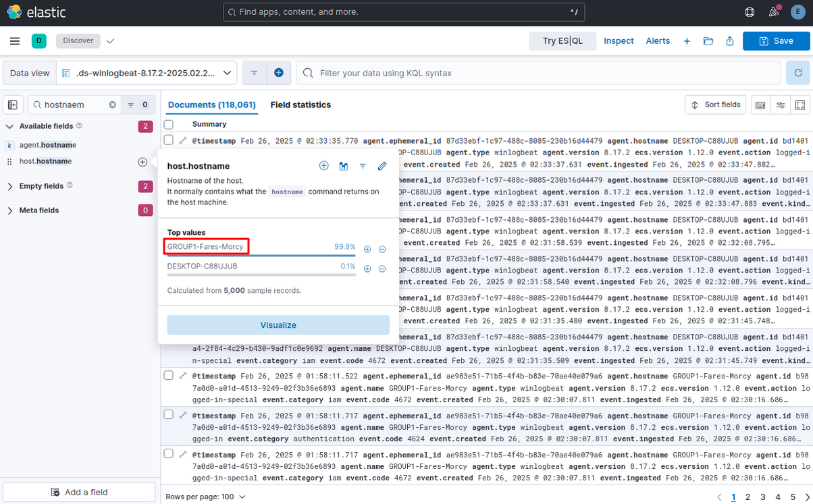The image size is (813, 504).
Task: Click the add filter plus icon
Action: (x=278, y=73)
